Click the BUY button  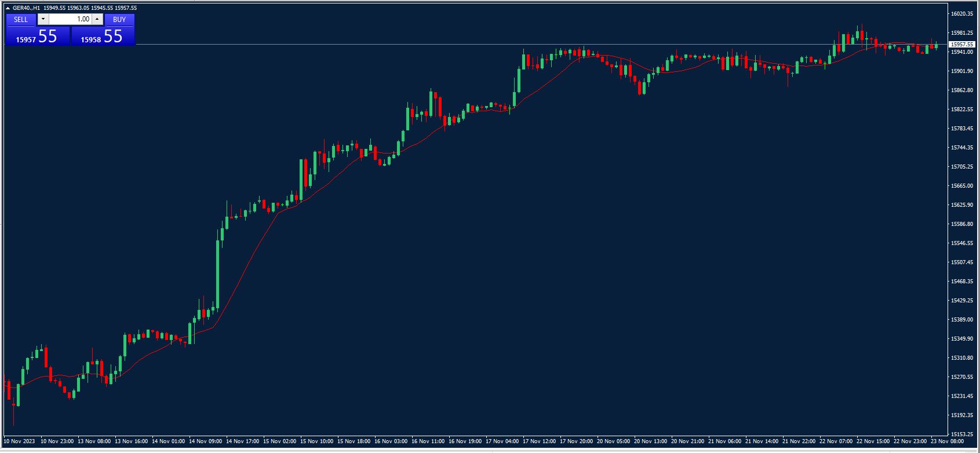(x=119, y=19)
